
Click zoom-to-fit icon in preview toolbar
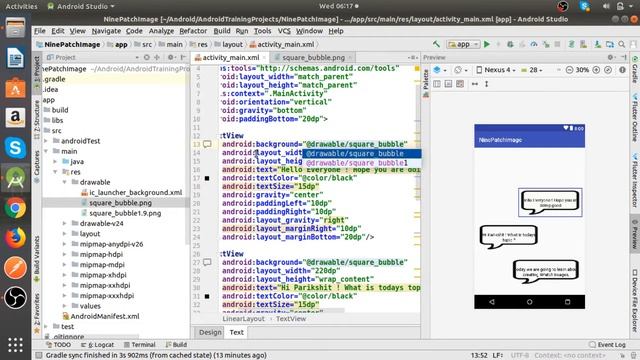tap(608, 70)
